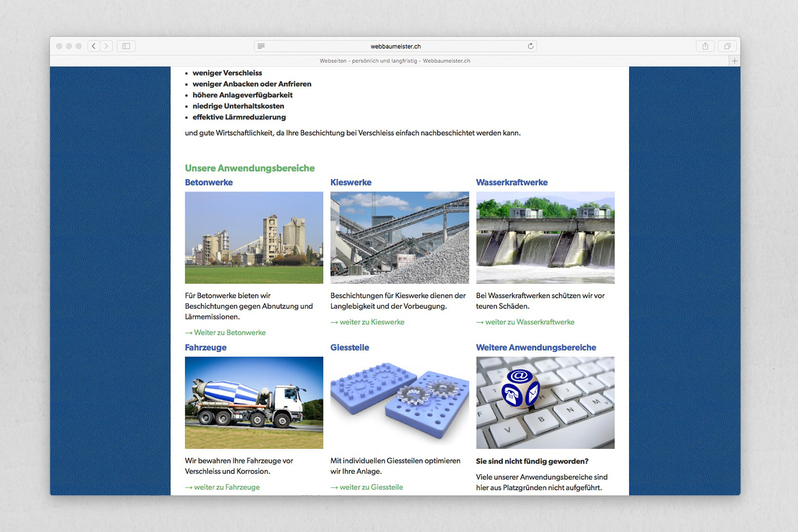Open the Betonwerke heading link
The height and width of the screenshot is (532, 798).
[x=209, y=182]
